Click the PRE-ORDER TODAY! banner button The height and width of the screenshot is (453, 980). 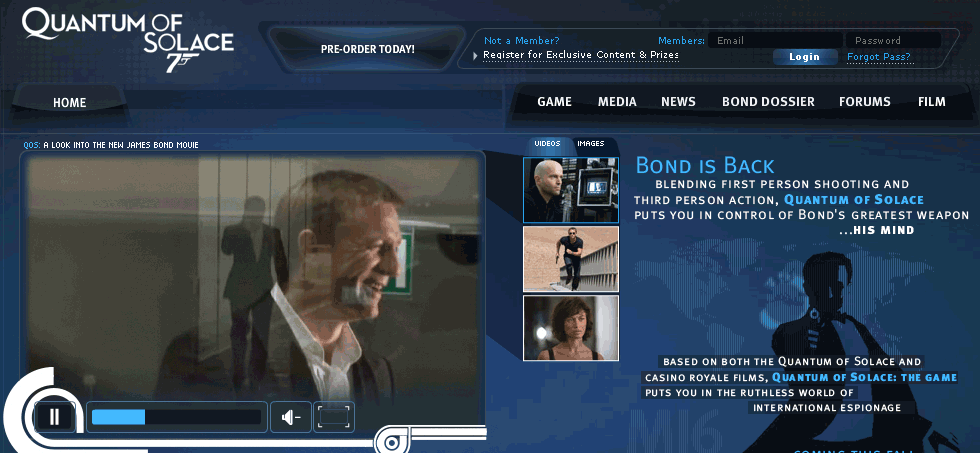tap(368, 49)
